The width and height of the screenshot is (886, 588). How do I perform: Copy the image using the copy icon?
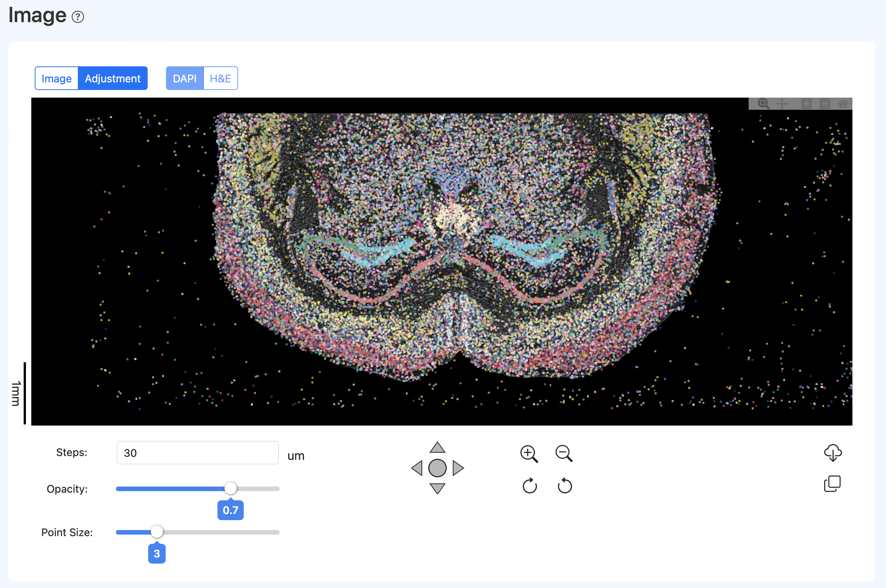pyautogui.click(x=832, y=484)
